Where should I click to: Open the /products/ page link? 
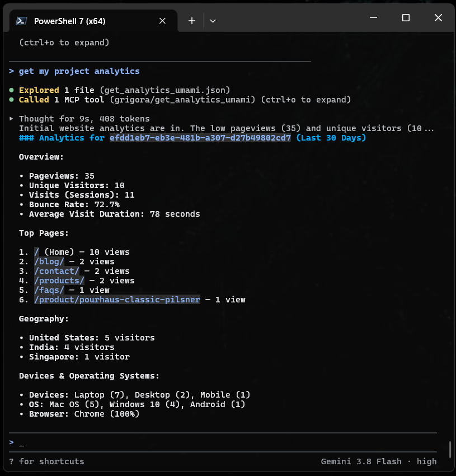[59, 281]
